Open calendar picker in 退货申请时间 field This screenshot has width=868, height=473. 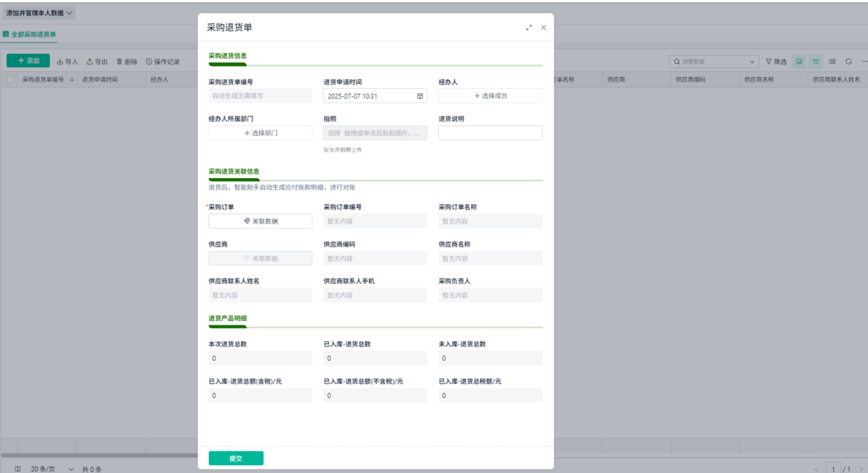pos(420,95)
